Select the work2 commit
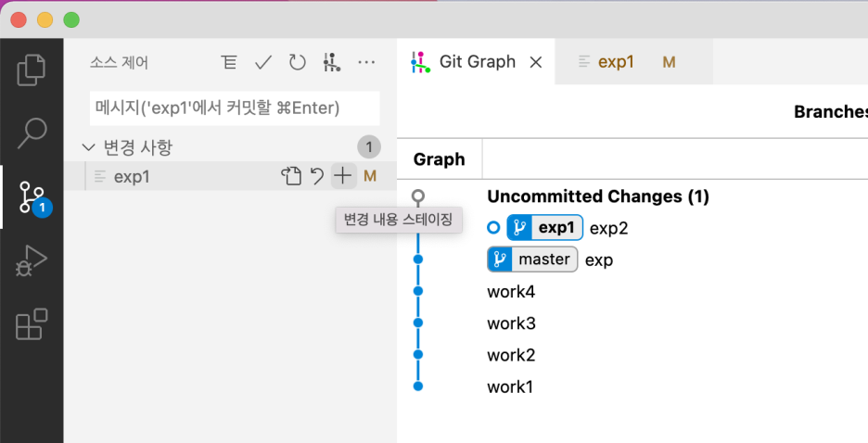The image size is (868, 443). 511,355
